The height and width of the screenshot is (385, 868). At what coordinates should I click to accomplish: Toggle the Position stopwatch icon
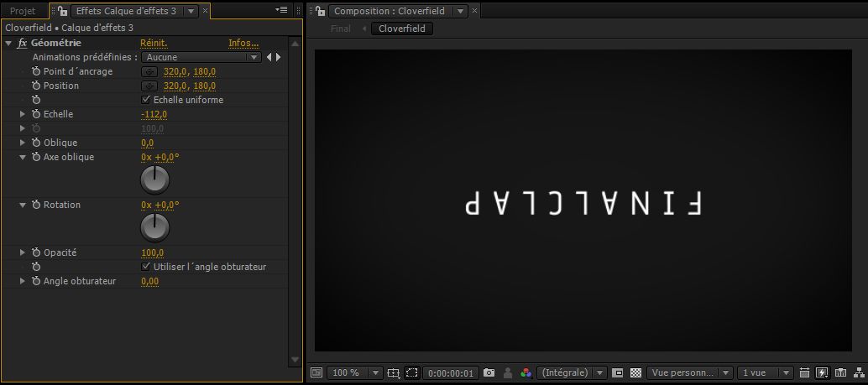click(x=37, y=86)
